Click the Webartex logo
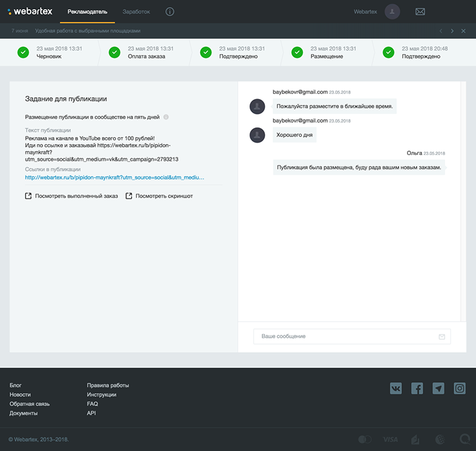This screenshot has height=451, width=476. 30,12
